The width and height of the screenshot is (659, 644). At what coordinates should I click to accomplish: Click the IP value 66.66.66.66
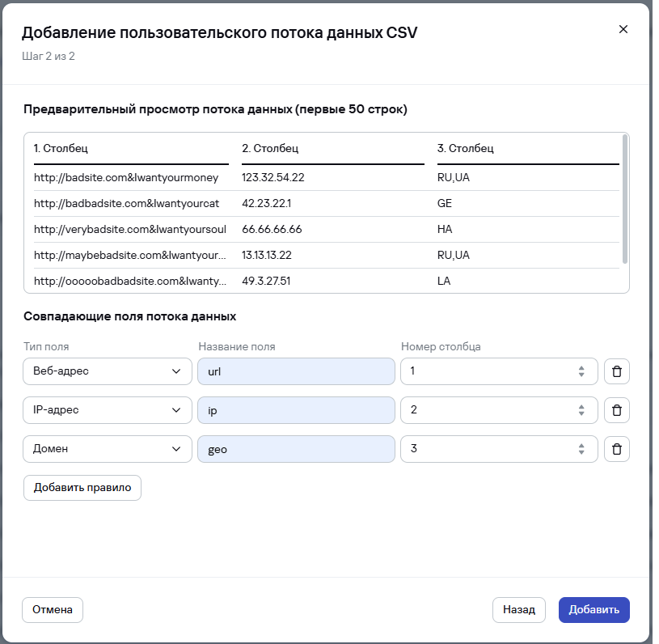pyautogui.click(x=272, y=229)
